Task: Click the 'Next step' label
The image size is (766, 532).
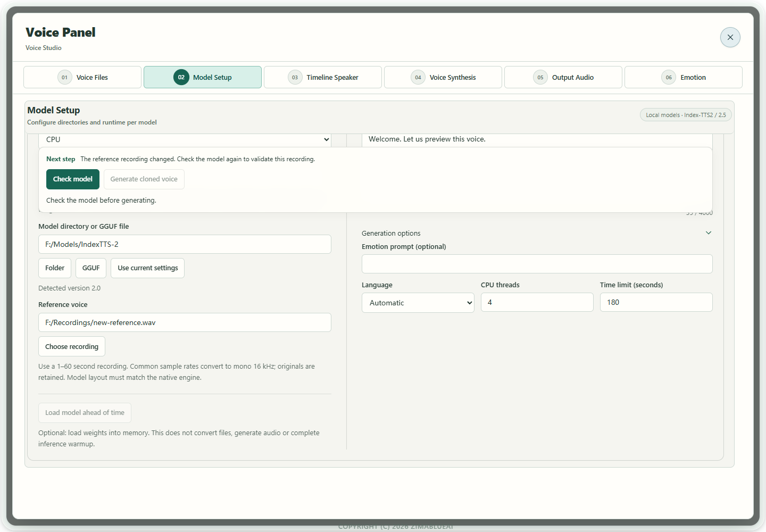Action: (x=61, y=159)
